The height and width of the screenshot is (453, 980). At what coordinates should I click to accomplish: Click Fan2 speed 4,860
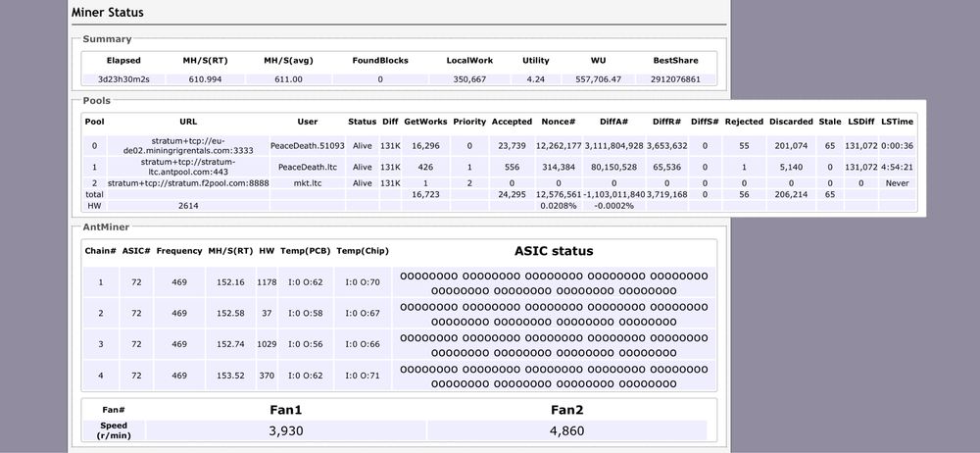[567, 430]
